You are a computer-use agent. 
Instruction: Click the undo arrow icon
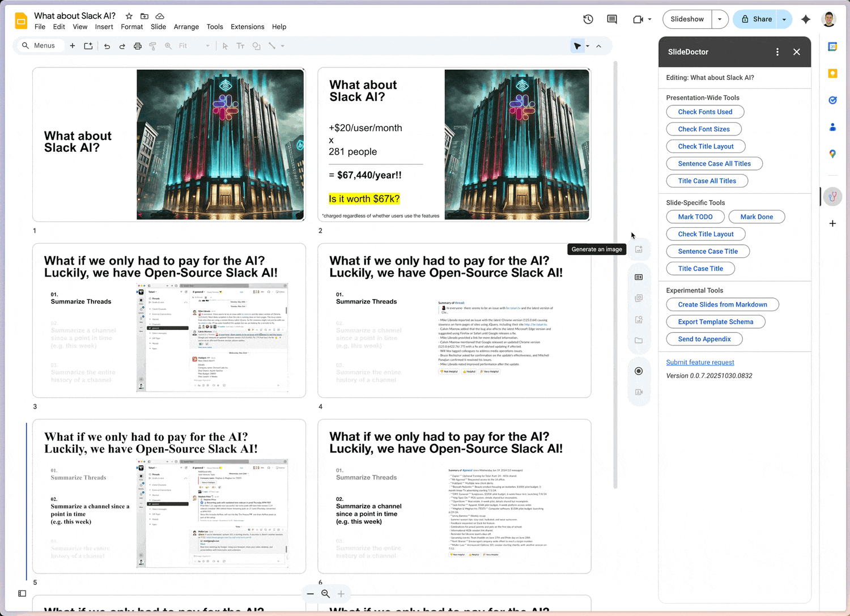[107, 46]
